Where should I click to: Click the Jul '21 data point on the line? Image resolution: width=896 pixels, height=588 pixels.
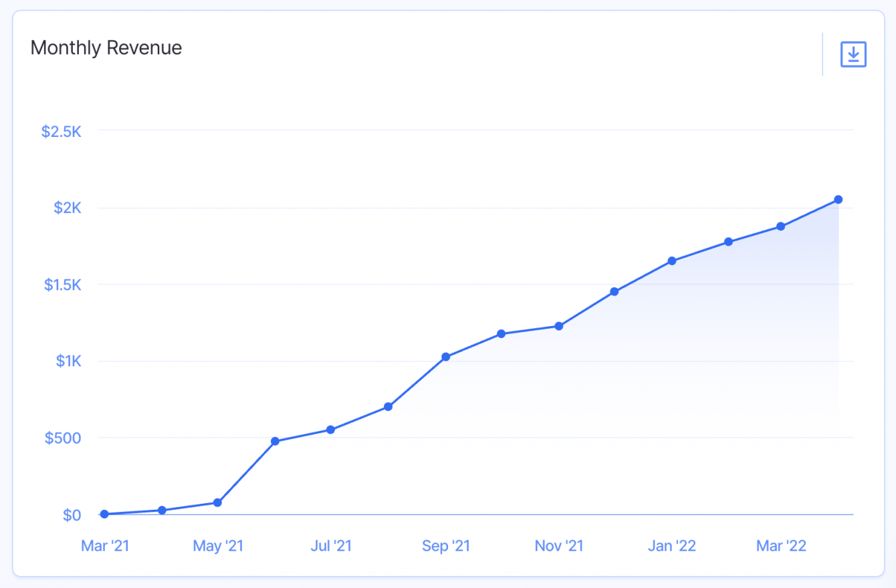pos(330,430)
